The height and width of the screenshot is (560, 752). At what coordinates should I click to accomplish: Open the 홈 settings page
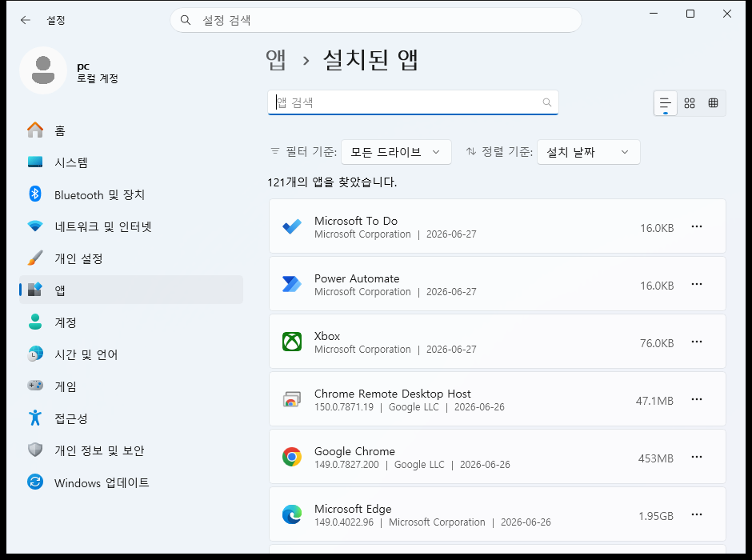[131, 130]
